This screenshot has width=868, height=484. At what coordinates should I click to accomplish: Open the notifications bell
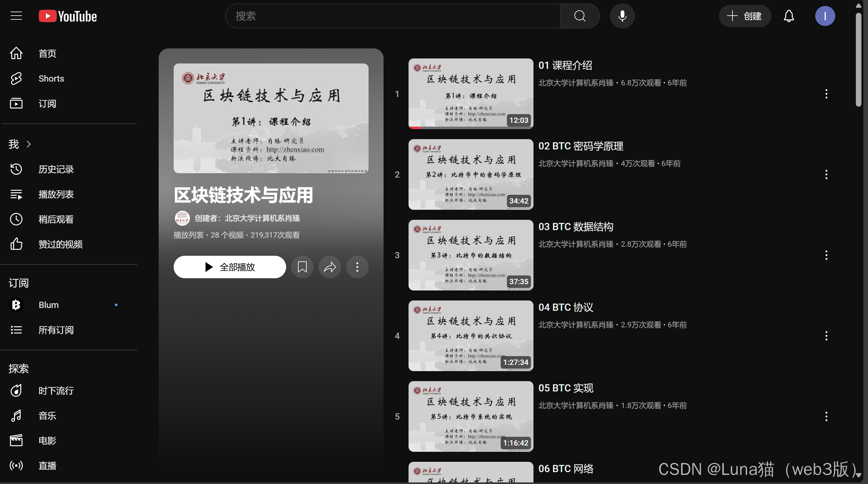tap(788, 16)
